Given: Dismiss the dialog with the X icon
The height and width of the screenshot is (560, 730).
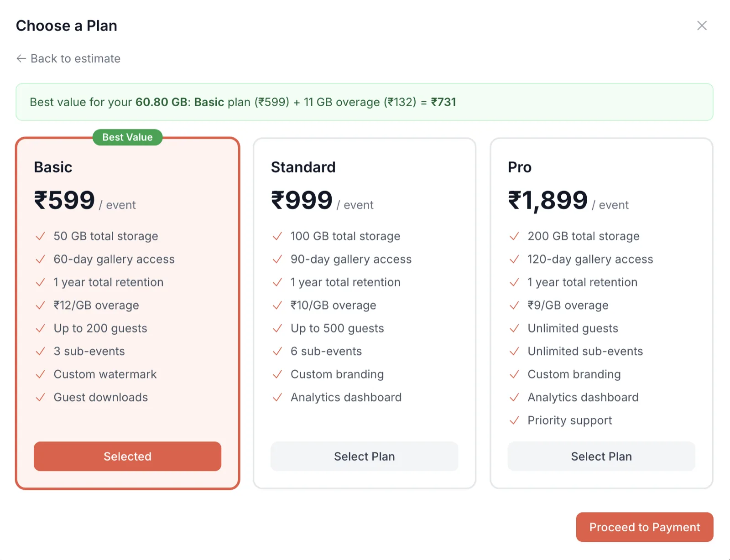Looking at the screenshot, I should 701,26.
